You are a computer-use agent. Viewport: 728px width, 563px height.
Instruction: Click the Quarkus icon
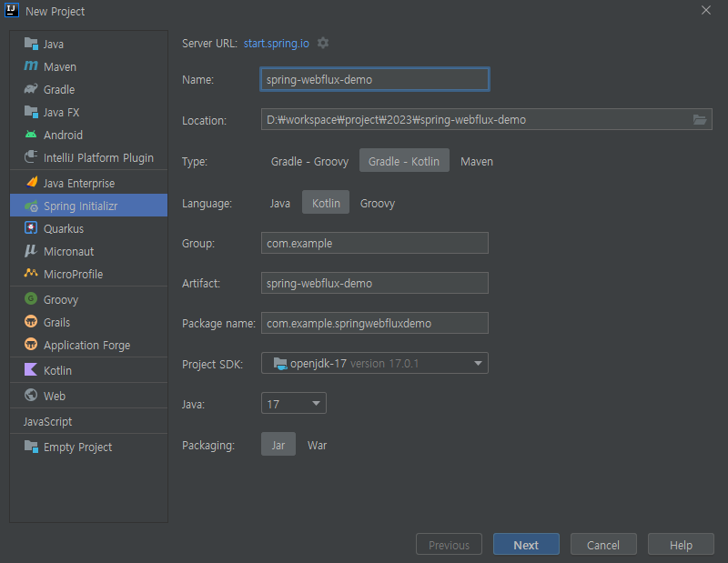click(31, 228)
